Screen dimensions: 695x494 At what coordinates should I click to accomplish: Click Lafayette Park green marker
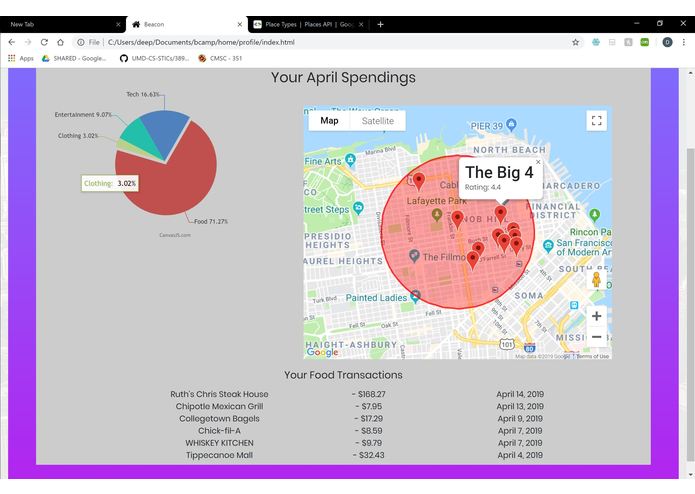point(437,215)
